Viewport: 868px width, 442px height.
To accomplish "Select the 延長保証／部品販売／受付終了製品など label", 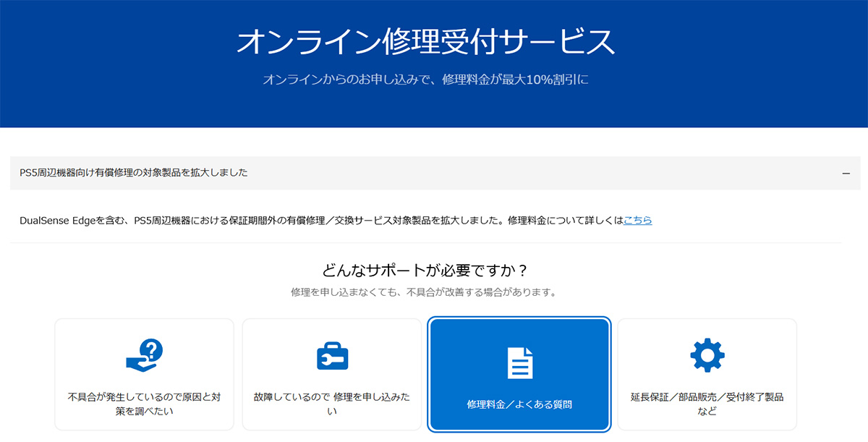I will 707,404.
